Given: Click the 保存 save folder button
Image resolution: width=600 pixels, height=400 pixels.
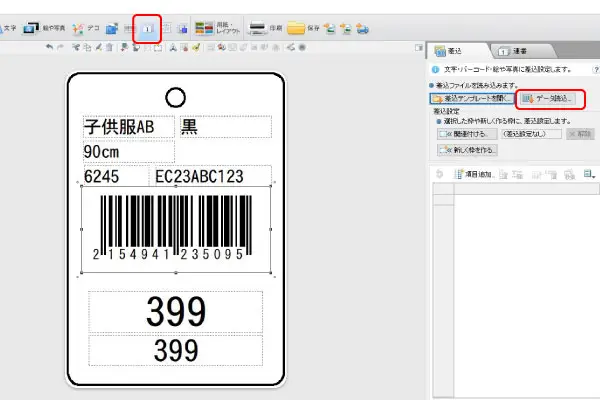Looking at the screenshot, I should pyautogui.click(x=303, y=28).
